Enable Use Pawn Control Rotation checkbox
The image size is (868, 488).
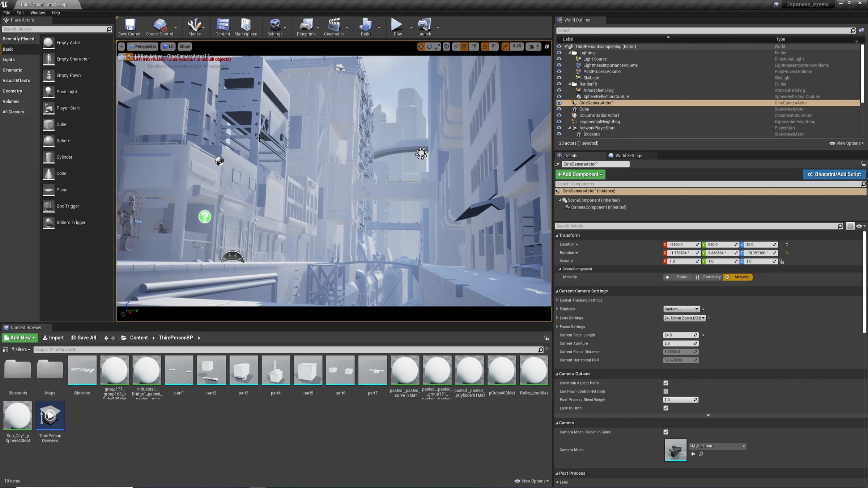click(x=666, y=391)
